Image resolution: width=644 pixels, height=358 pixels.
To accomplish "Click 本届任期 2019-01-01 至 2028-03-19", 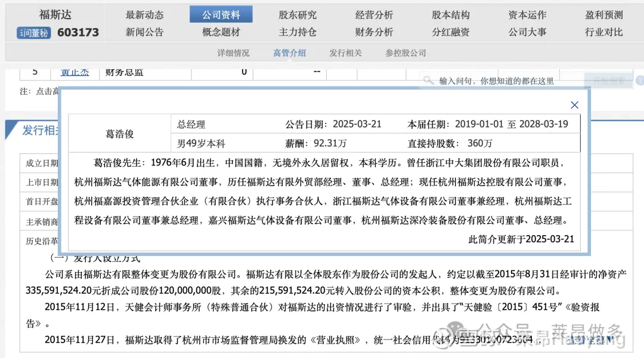I will [488, 125].
